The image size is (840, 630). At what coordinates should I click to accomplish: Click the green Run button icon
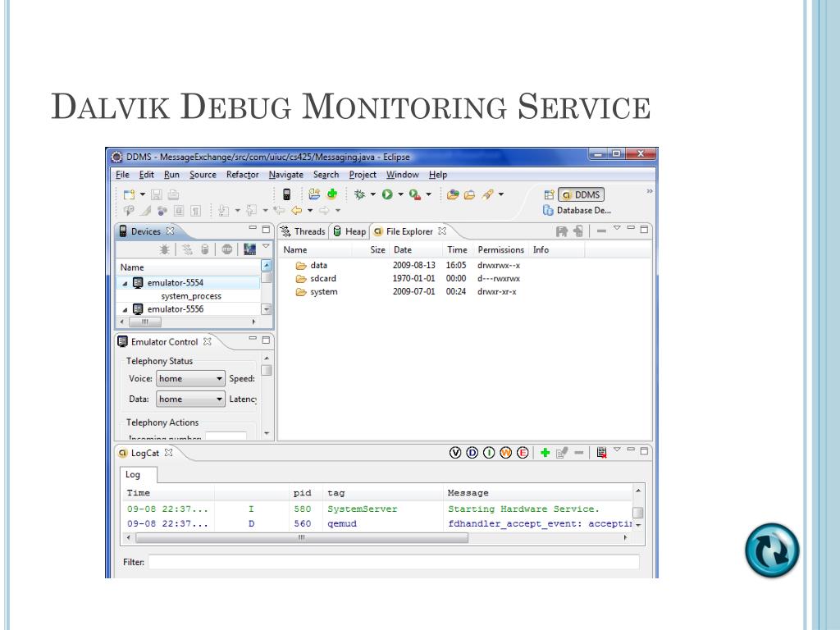pos(387,194)
